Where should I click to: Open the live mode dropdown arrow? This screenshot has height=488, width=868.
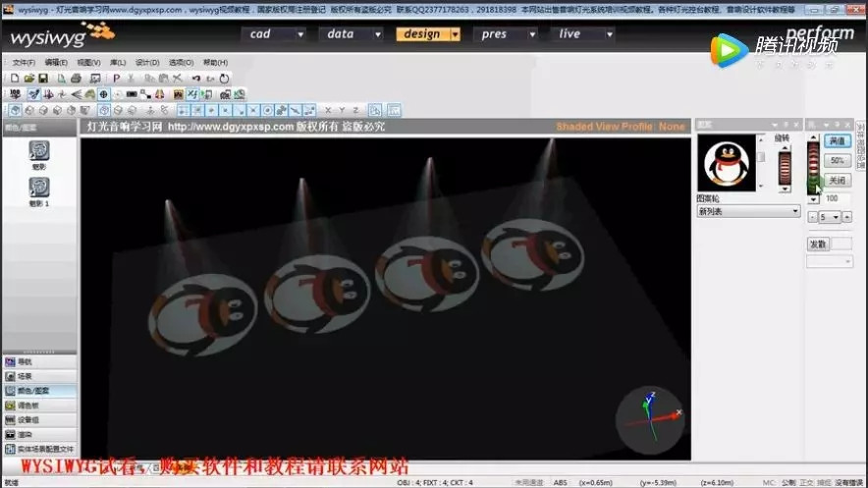[x=609, y=34]
